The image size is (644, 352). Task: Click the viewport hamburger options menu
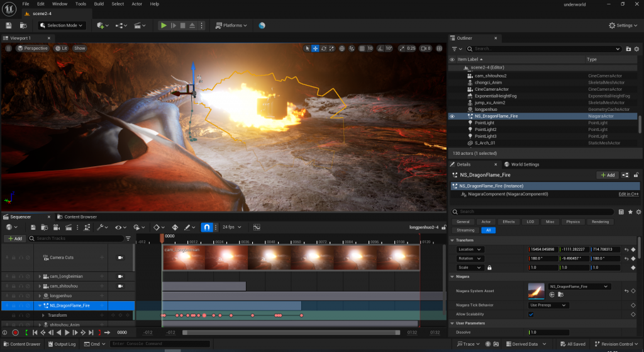pos(9,48)
